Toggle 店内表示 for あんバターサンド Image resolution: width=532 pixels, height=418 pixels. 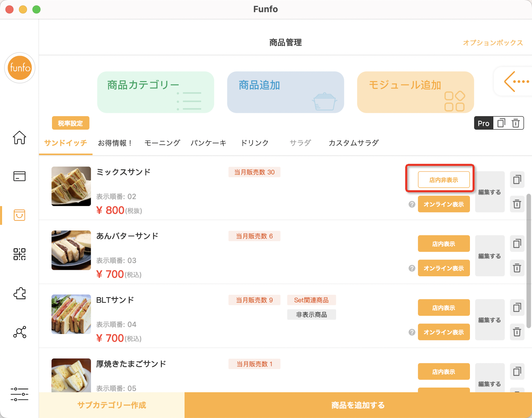[x=444, y=244]
